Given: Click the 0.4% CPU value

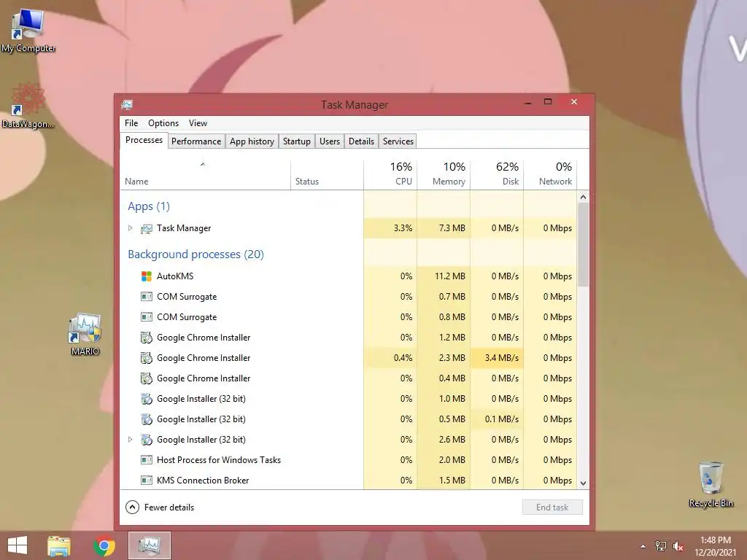Looking at the screenshot, I should [403, 358].
